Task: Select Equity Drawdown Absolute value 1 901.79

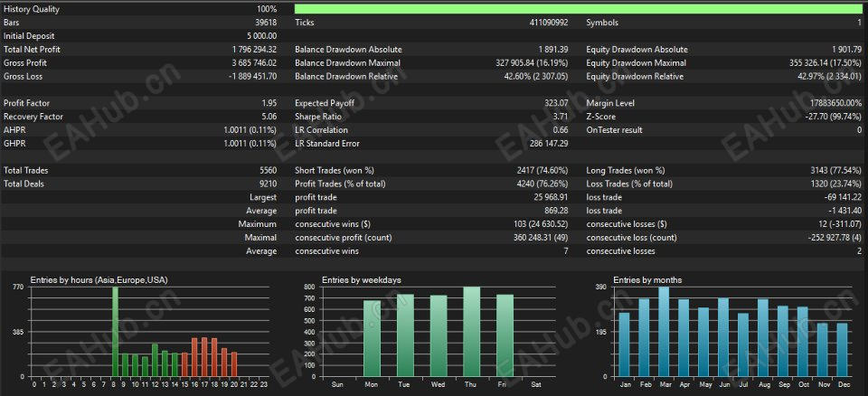Action: tap(846, 50)
